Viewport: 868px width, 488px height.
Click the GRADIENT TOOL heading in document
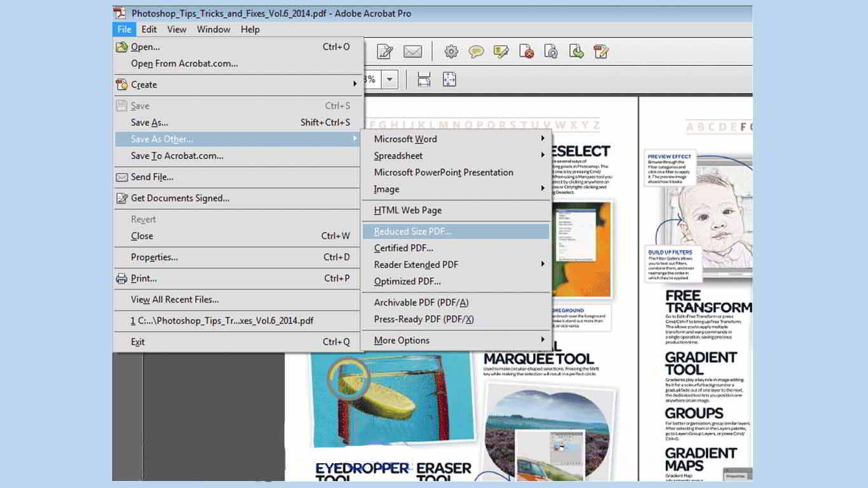pos(701,363)
